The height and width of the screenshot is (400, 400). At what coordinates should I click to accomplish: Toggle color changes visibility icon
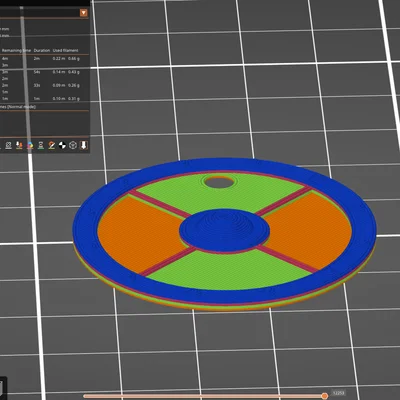[30, 145]
